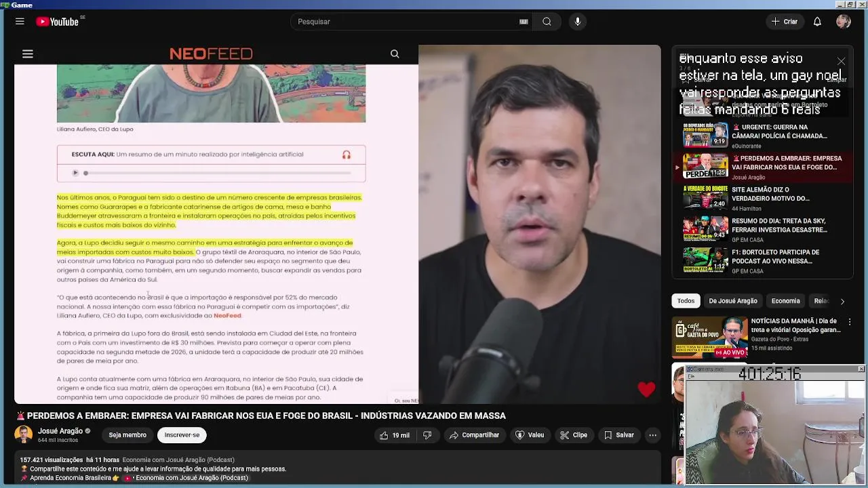Screen dimensions: 868x488
Task: Click the Game window title icon
Action: [5, 4]
